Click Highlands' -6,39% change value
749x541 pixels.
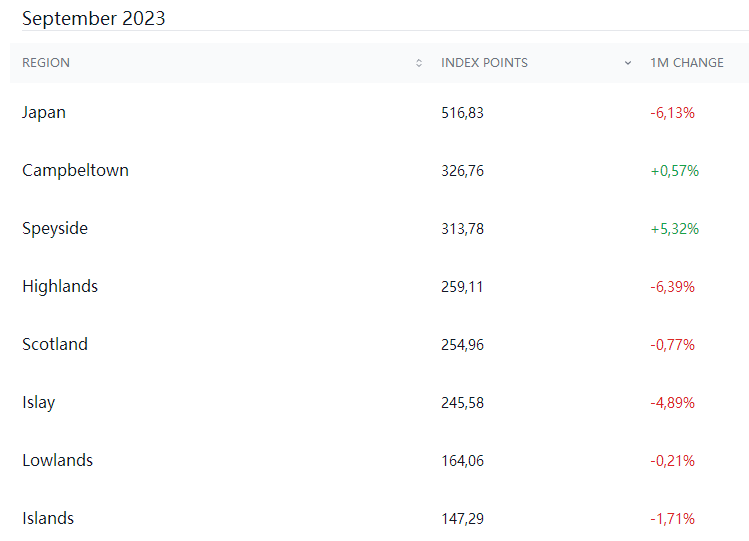click(x=672, y=287)
